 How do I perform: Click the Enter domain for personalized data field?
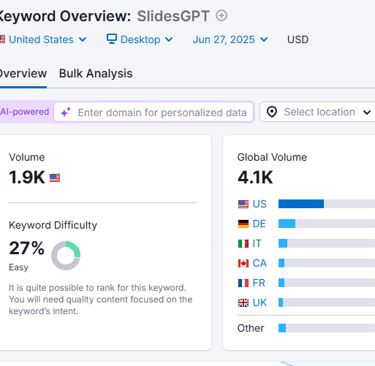pyautogui.click(x=154, y=112)
